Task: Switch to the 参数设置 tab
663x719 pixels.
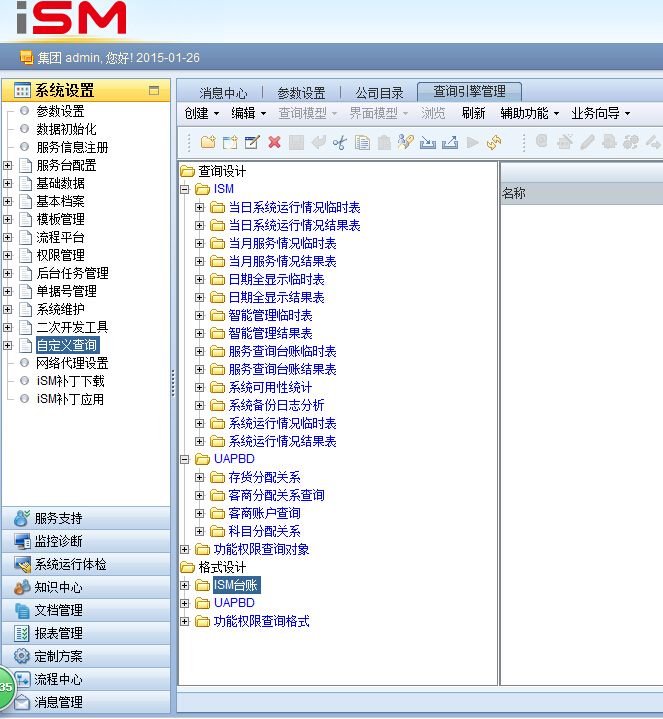Action: 301,93
